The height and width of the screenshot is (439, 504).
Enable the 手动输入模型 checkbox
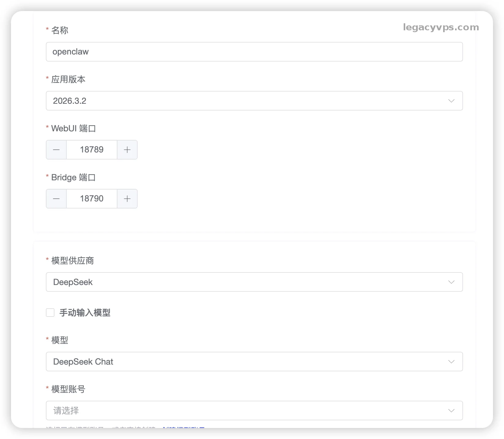pos(50,313)
